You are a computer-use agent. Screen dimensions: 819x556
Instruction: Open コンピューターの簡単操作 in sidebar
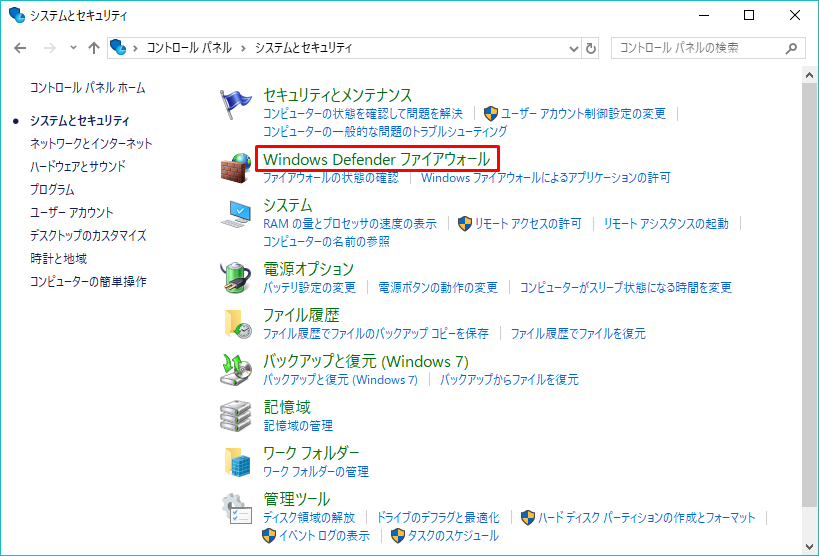(88, 281)
